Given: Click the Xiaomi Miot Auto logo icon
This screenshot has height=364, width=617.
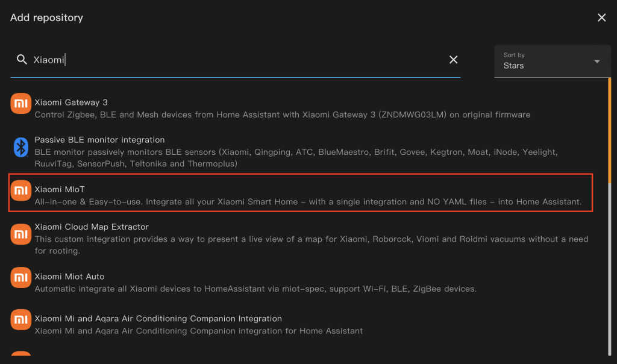Looking at the screenshot, I should click(21, 277).
